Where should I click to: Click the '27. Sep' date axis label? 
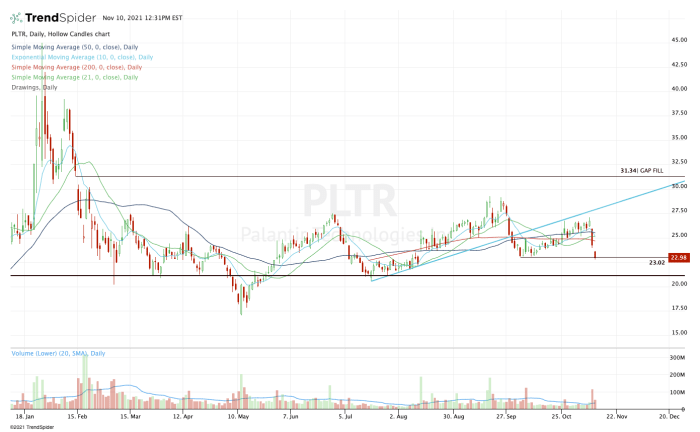tap(506, 417)
